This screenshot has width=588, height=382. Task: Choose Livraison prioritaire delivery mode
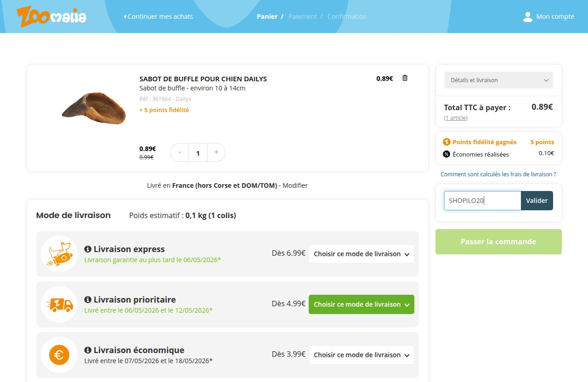(x=361, y=304)
